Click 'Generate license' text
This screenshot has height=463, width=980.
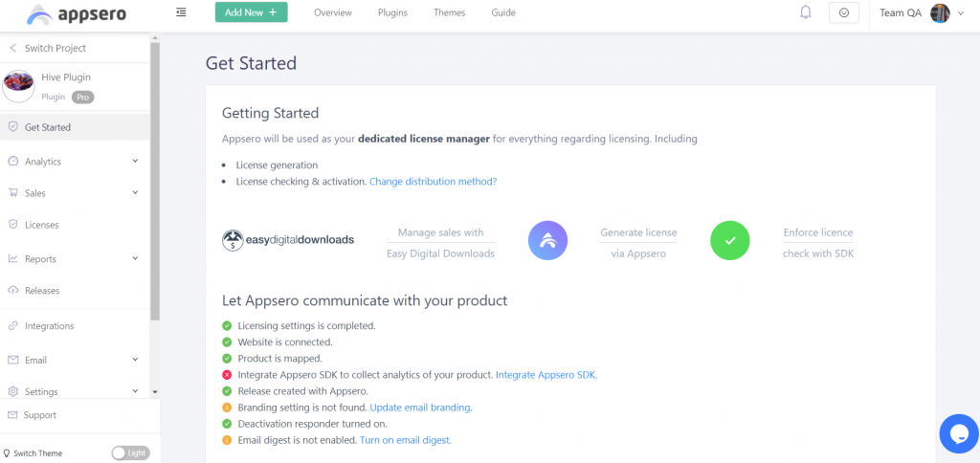[x=638, y=232]
